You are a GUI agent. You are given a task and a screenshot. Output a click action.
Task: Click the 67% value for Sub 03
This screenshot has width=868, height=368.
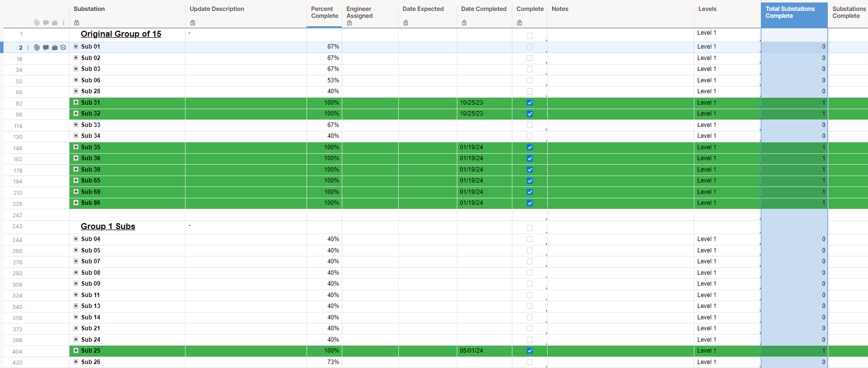[333, 69]
